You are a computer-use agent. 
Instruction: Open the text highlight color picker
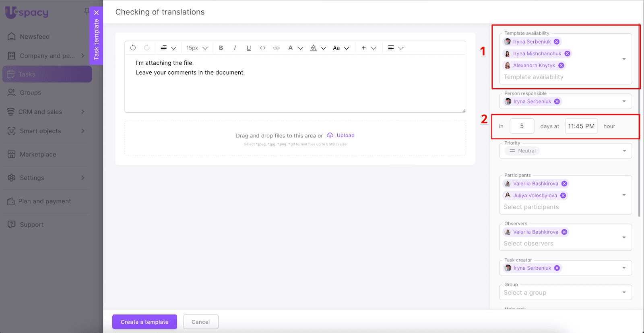click(314, 48)
